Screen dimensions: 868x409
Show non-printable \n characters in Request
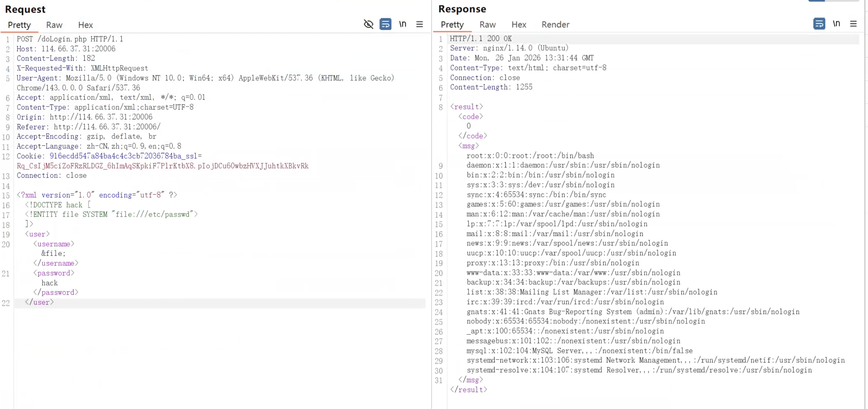tap(403, 24)
